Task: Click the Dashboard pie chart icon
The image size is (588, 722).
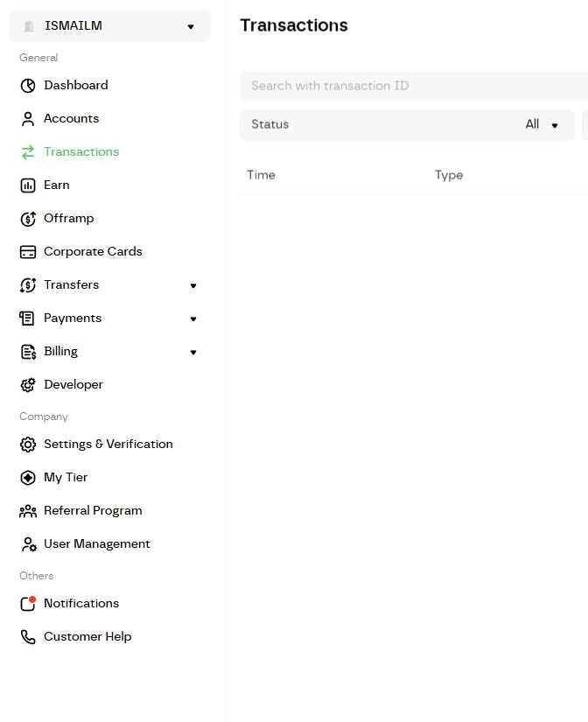Action: click(28, 86)
